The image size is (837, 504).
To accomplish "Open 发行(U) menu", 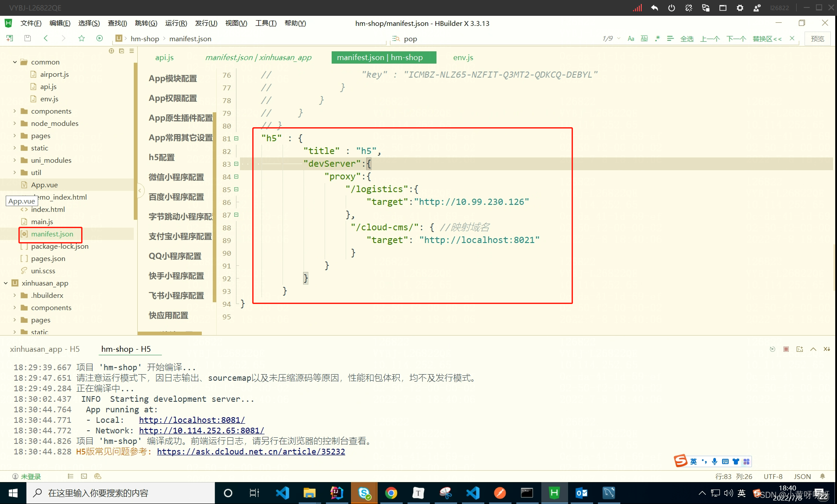I will 206,23.
